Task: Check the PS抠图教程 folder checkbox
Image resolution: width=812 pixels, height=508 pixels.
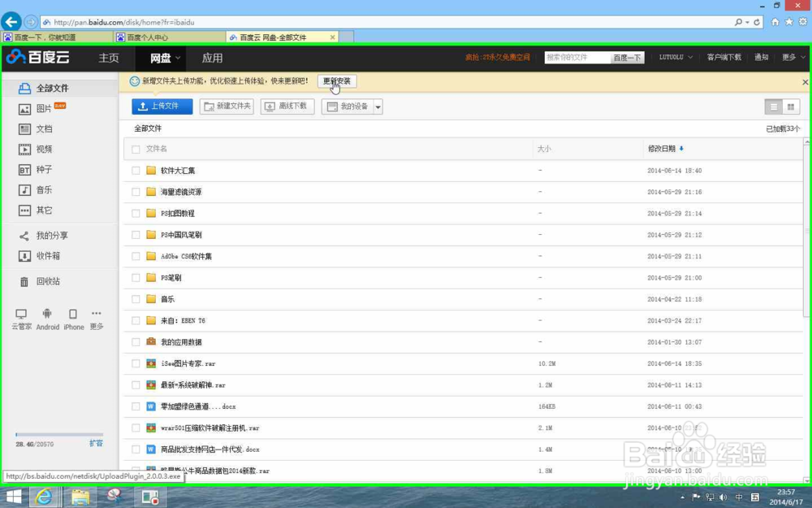Action: click(x=136, y=214)
